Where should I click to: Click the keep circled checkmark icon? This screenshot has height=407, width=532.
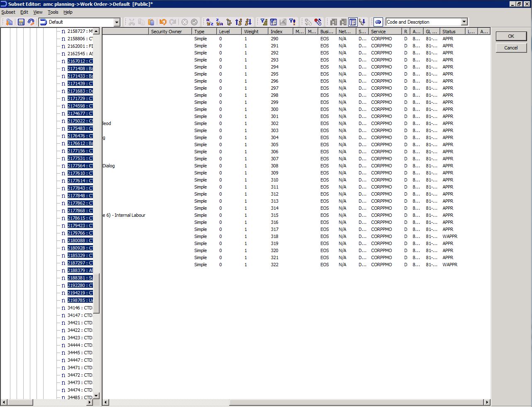194,22
